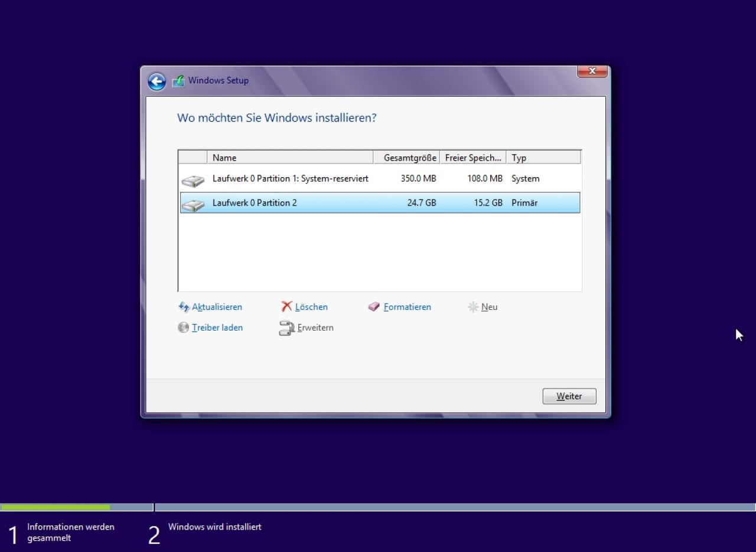Create a partition with the Neu link
The height and width of the screenshot is (552, 756).
489,307
